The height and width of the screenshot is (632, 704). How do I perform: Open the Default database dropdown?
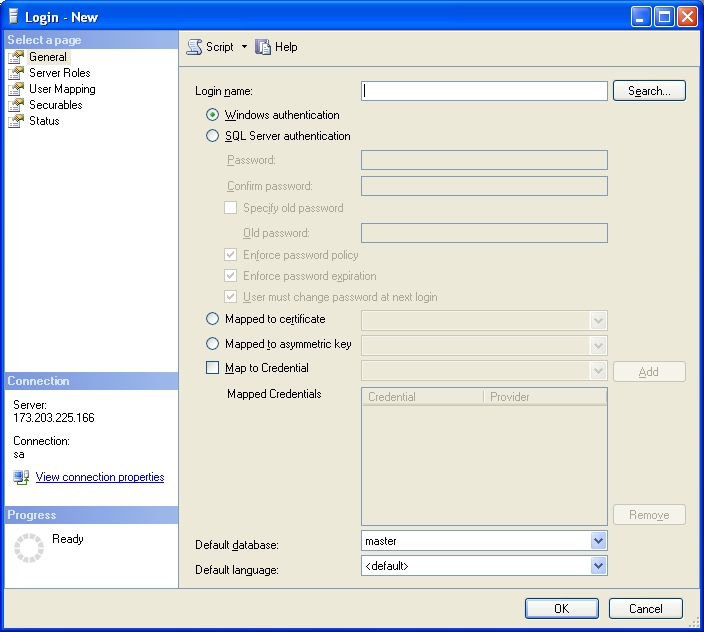coord(598,541)
